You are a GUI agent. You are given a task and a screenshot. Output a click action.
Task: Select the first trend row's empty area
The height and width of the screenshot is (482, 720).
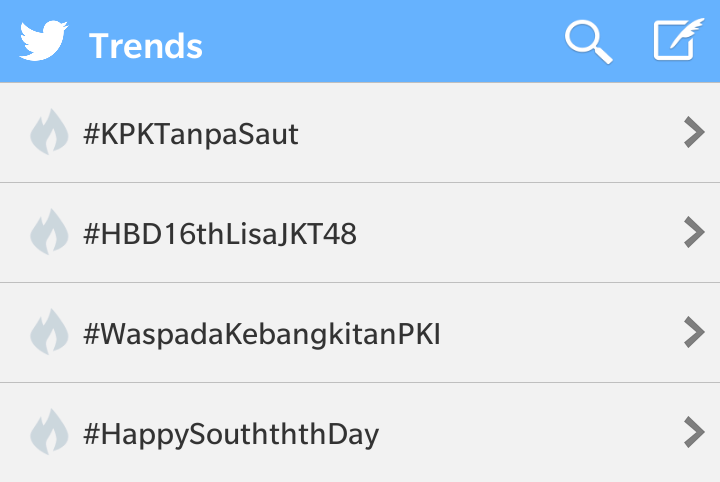coord(490,133)
